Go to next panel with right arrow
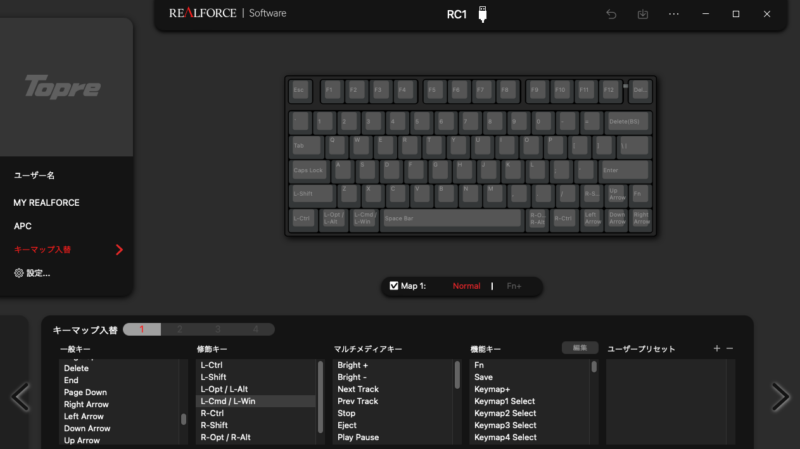 (780, 396)
